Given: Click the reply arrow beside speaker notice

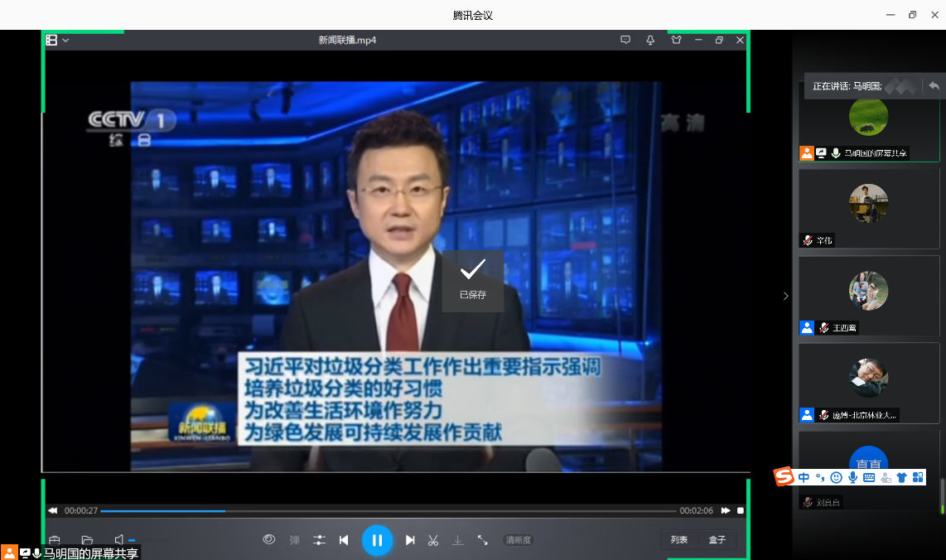Looking at the screenshot, I should point(934,86).
